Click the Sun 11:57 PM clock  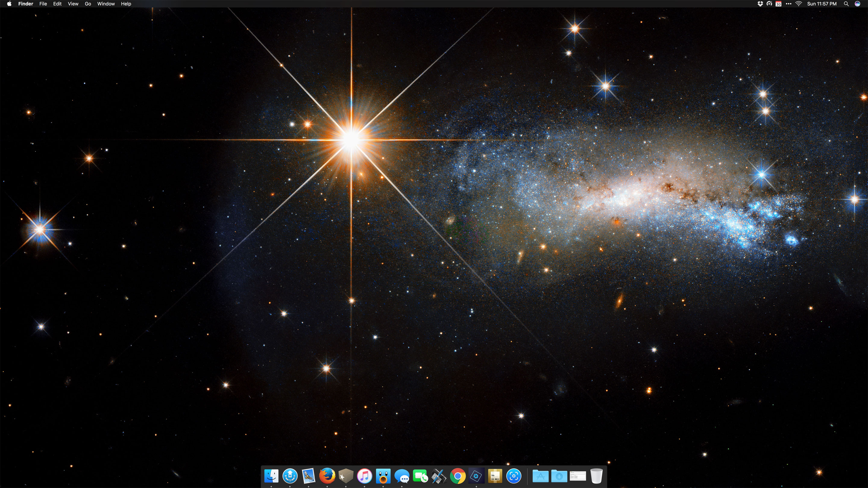[822, 4]
